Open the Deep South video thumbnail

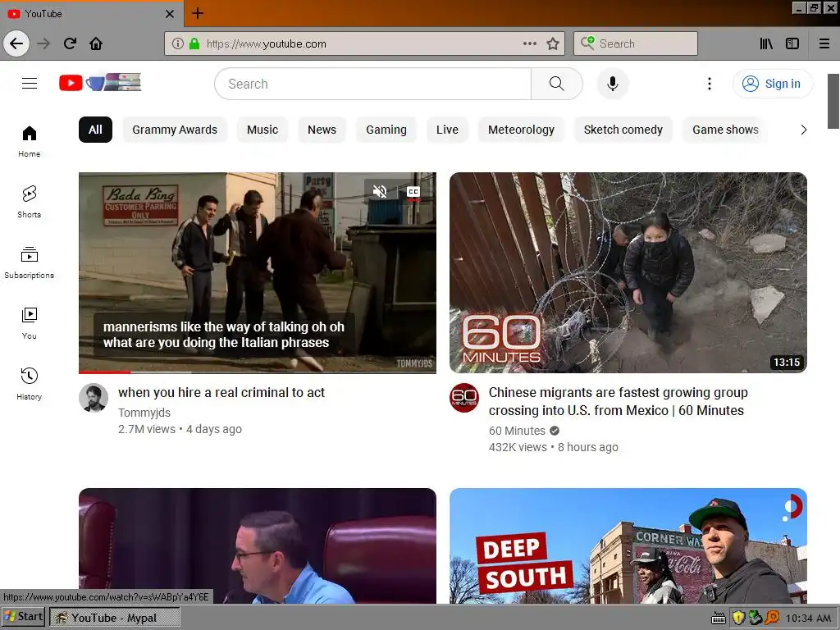tap(628, 546)
